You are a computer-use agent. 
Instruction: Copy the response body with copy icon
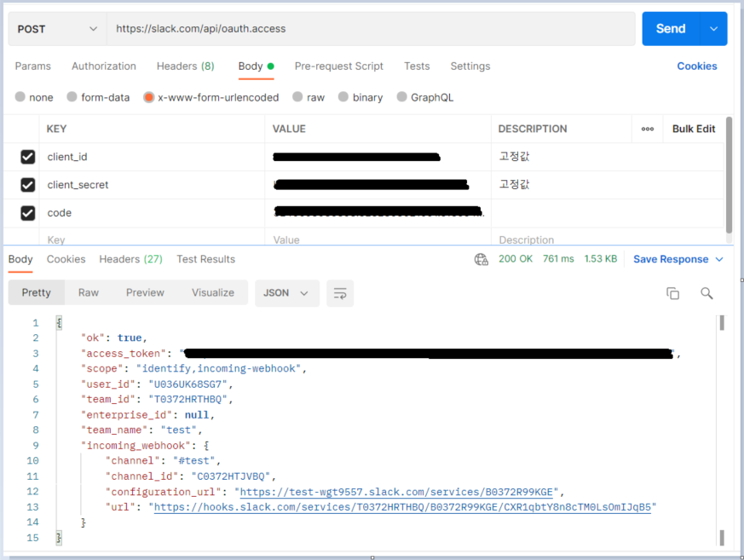[672, 293]
